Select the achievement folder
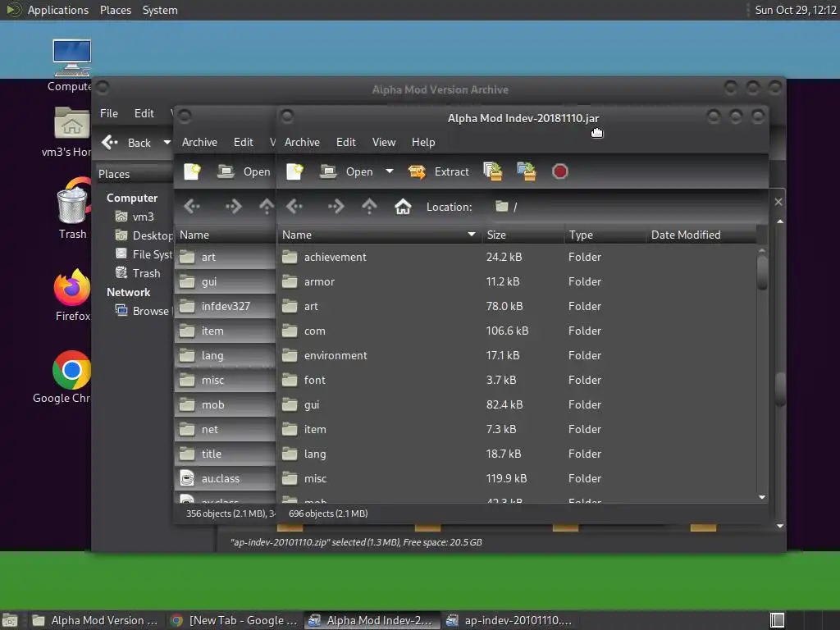Image resolution: width=840 pixels, height=630 pixels. tap(517, 257)
